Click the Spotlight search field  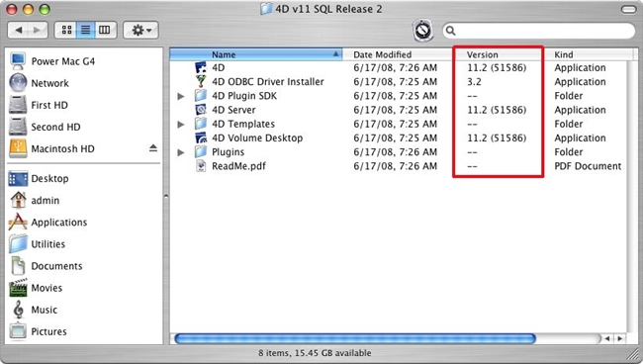point(538,31)
